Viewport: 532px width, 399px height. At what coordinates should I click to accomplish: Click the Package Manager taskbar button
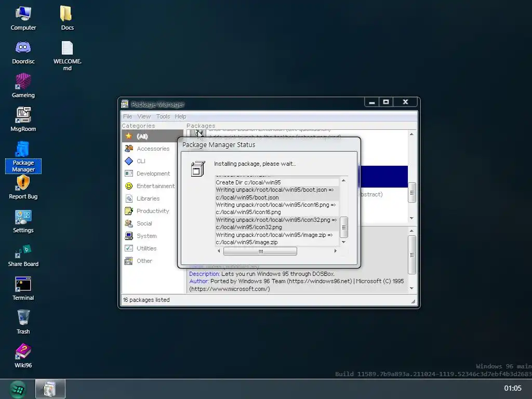coord(50,389)
